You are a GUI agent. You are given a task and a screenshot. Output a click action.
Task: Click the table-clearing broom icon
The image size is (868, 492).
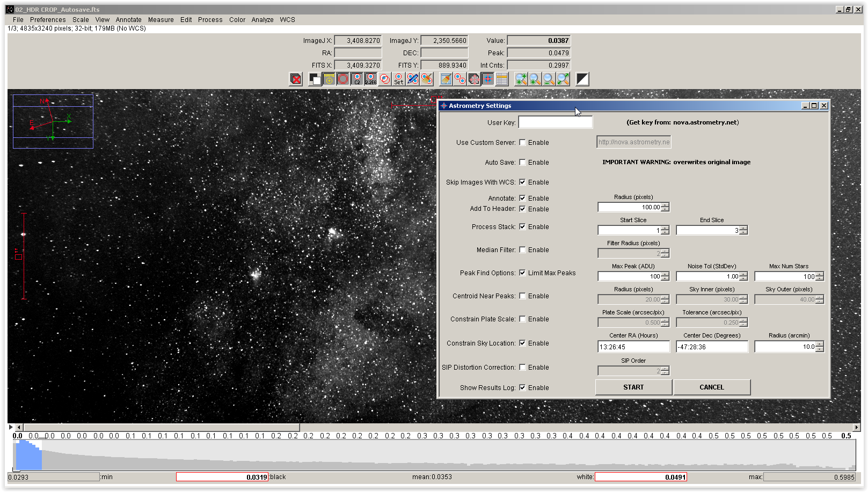(446, 79)
